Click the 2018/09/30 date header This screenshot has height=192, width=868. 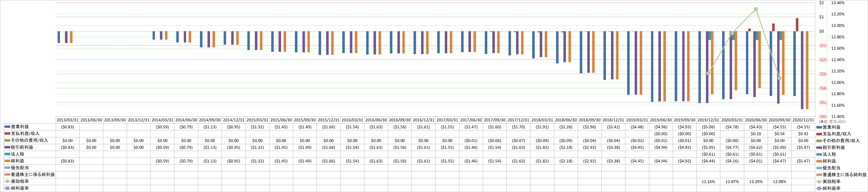(590, 120)
